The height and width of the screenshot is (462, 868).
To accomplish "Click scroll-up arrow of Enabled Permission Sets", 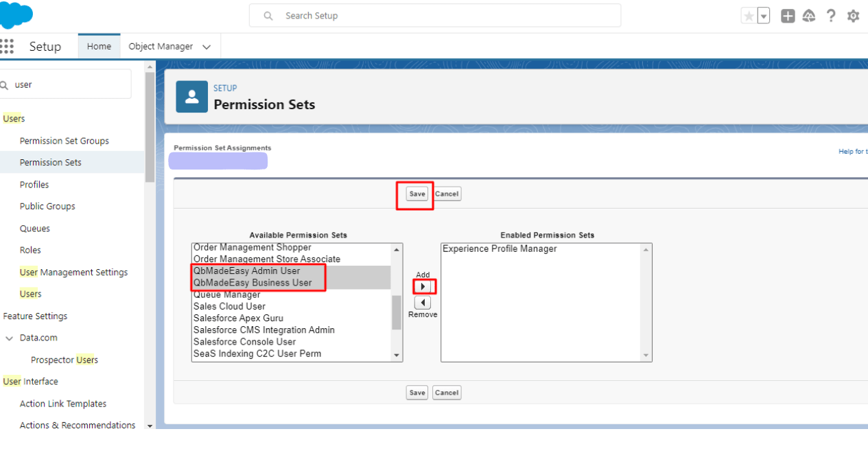I will coord(645,249).
